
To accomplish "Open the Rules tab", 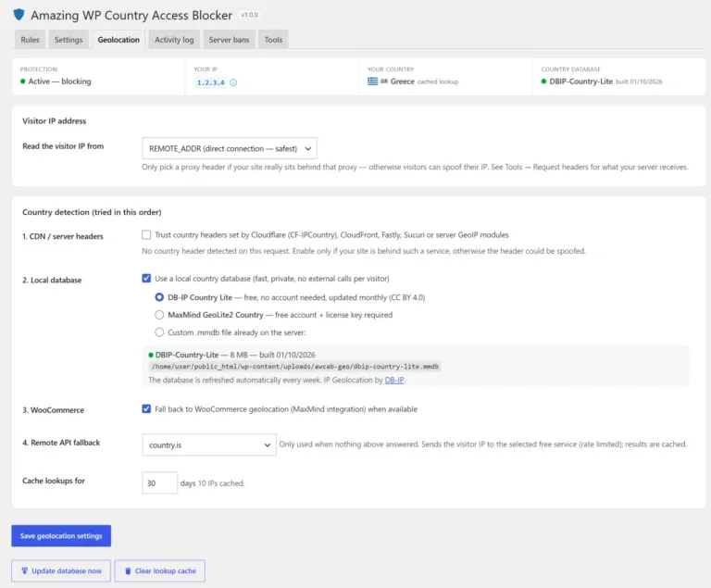I will (x=30, y=40).
